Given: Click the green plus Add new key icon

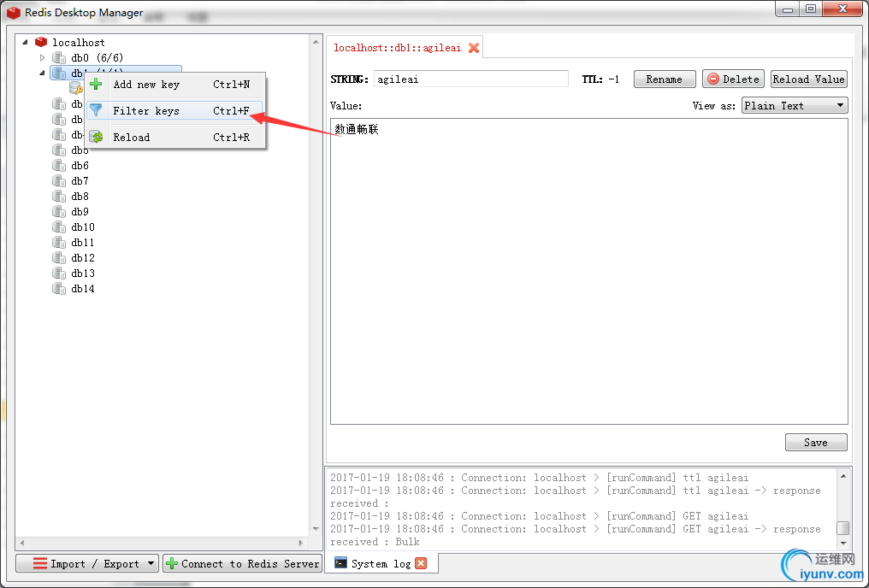Looking at the screenshot, I should [x=96, y=84].
